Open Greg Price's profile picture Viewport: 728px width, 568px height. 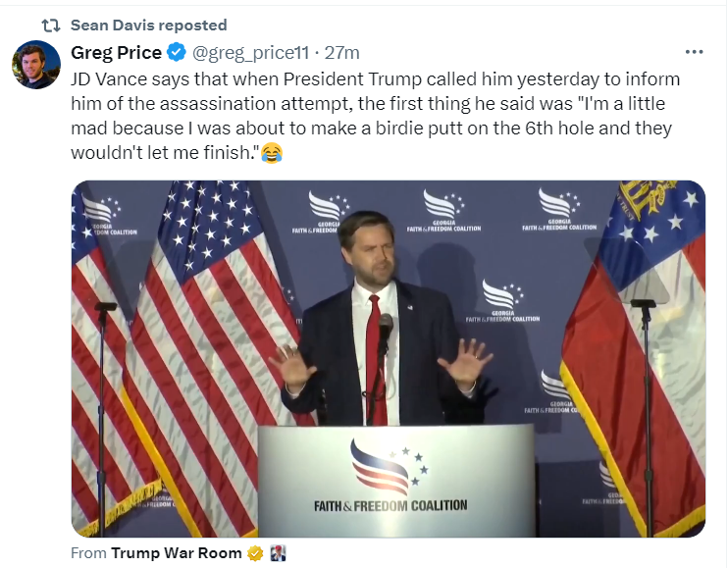[x=36, y=65]
